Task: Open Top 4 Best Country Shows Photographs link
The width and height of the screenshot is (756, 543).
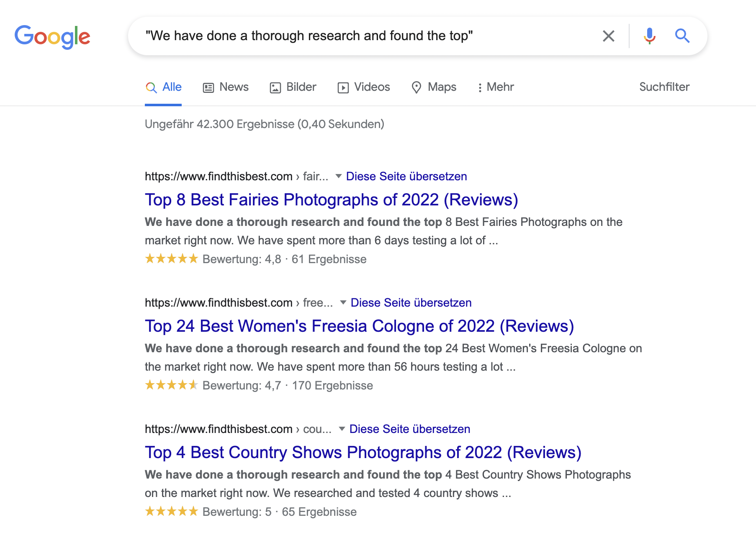Action: click(363, 453)
